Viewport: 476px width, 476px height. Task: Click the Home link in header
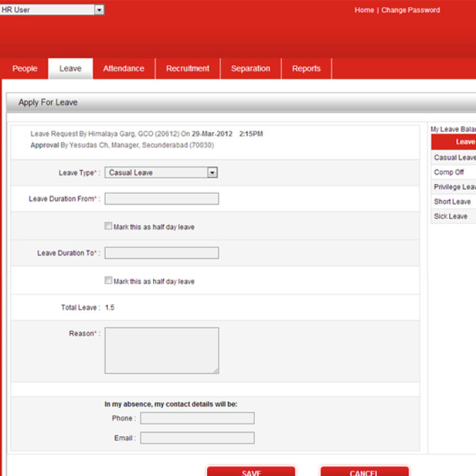click(363, 10)
